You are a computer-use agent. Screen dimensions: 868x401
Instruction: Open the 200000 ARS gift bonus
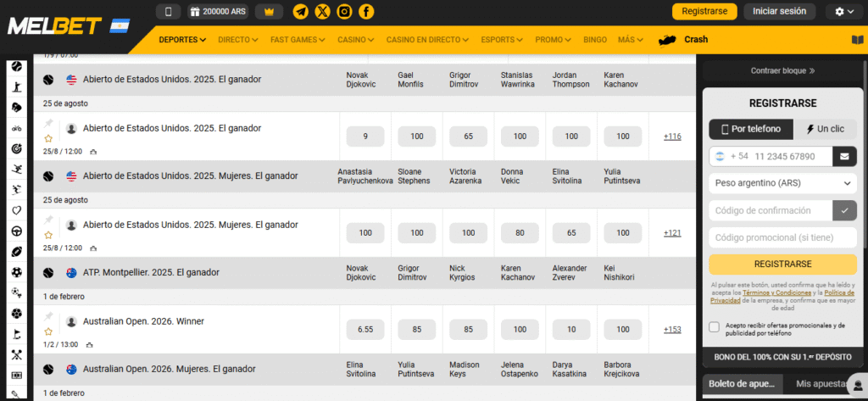[218, 11]
